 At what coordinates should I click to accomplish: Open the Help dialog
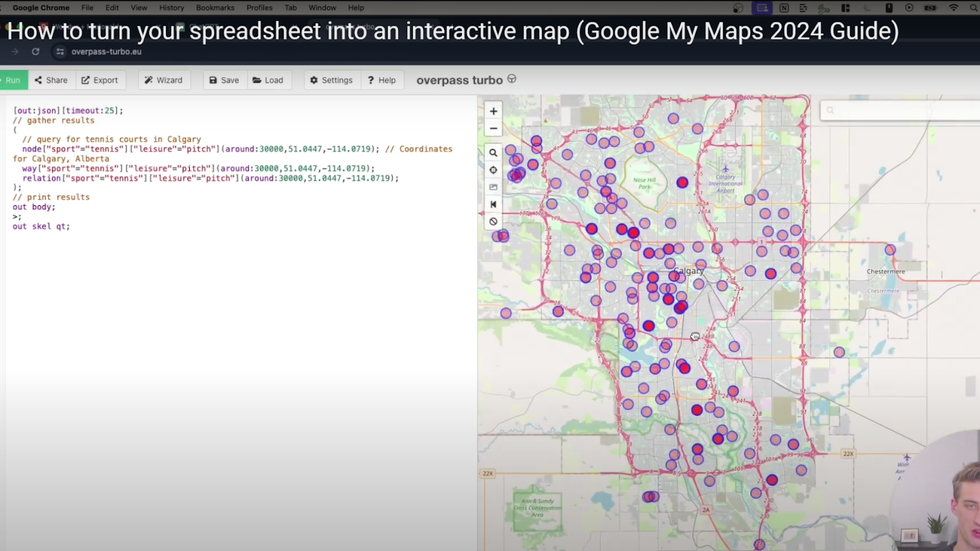coord(382,80)
